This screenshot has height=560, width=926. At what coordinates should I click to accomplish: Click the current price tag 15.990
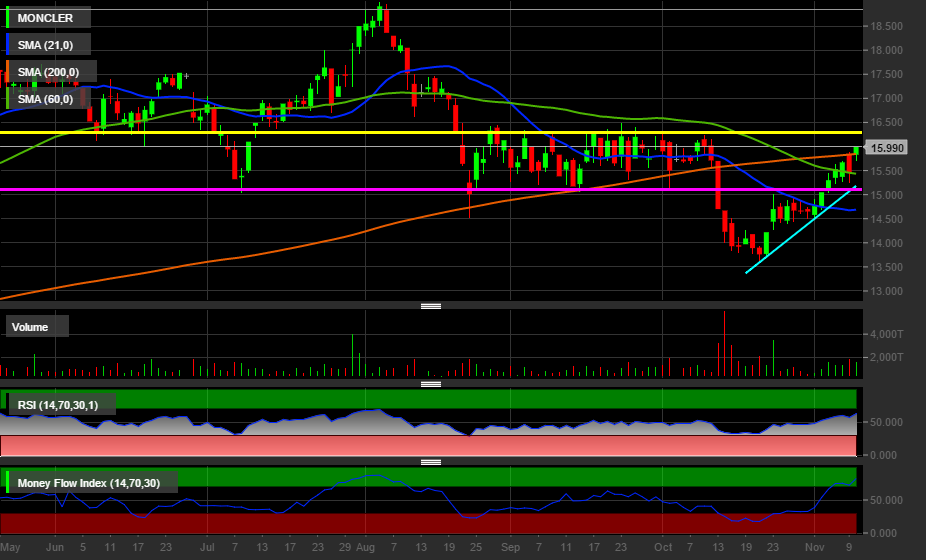[x=887, y=148]
